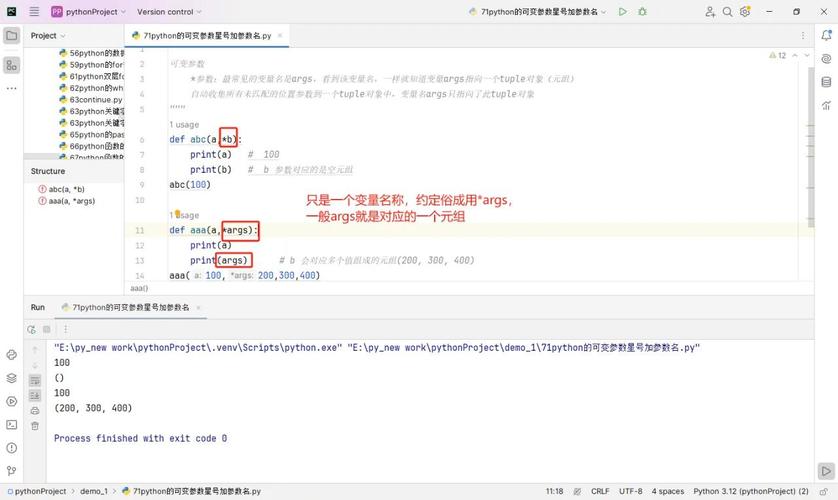Open the SciView chart panel

click(826, 105)
